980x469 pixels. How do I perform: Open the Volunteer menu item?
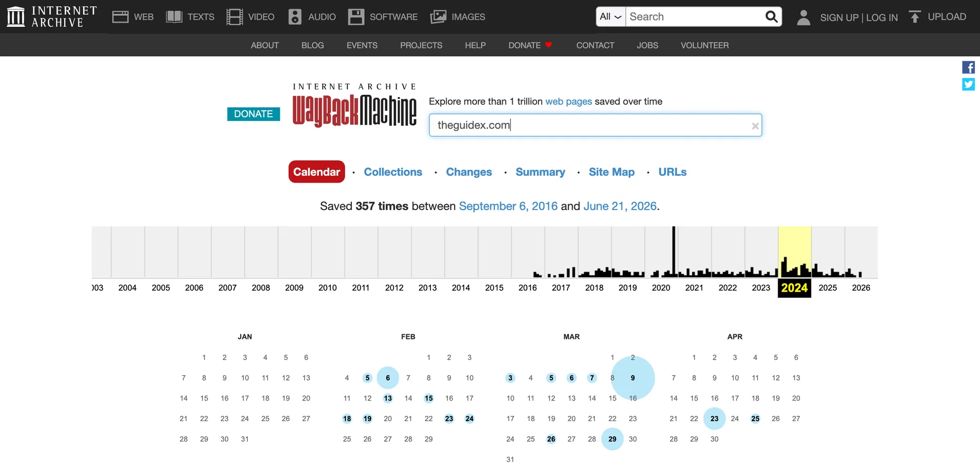[x=704, y=45]
